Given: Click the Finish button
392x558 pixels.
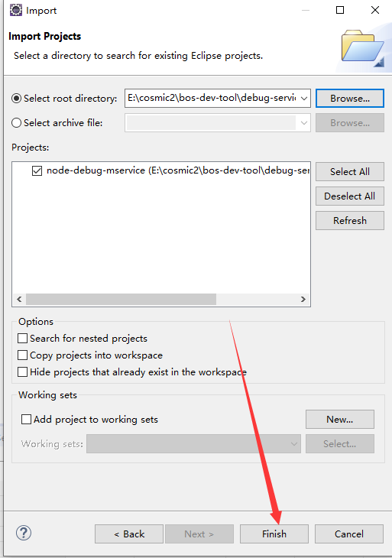Looking at the screenshot, I should tap(274, 534).
